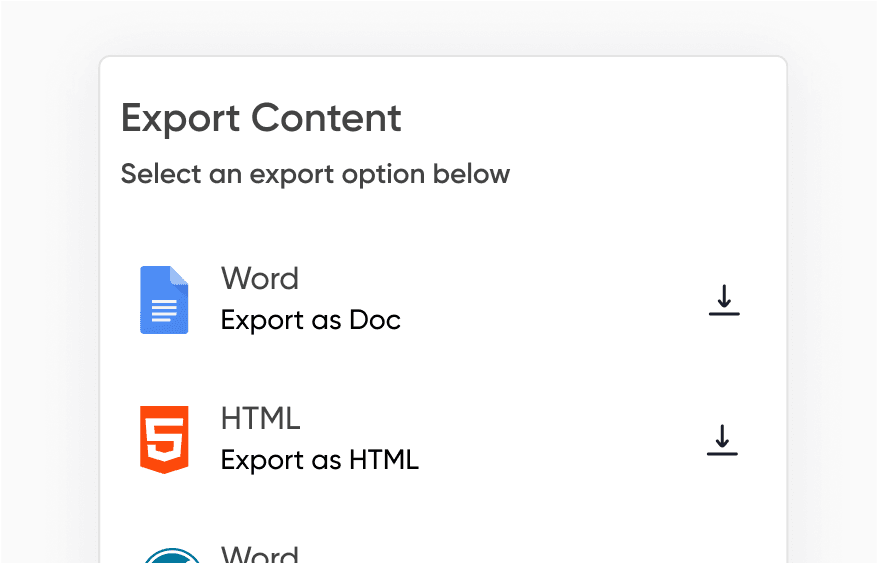
Task: Click the "Export as Doc" text
Action: pyautogui.click(x=310, y=320)
